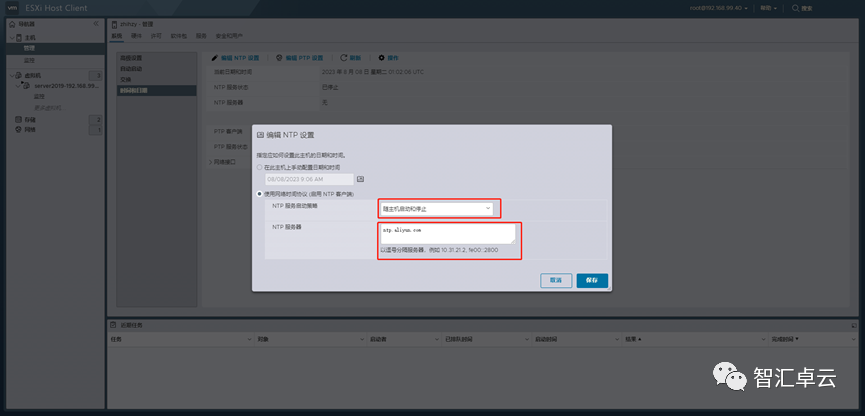Open the NTP service startup policy dropdown
Screen dimensions: 865x416
[x=437, y=209]
